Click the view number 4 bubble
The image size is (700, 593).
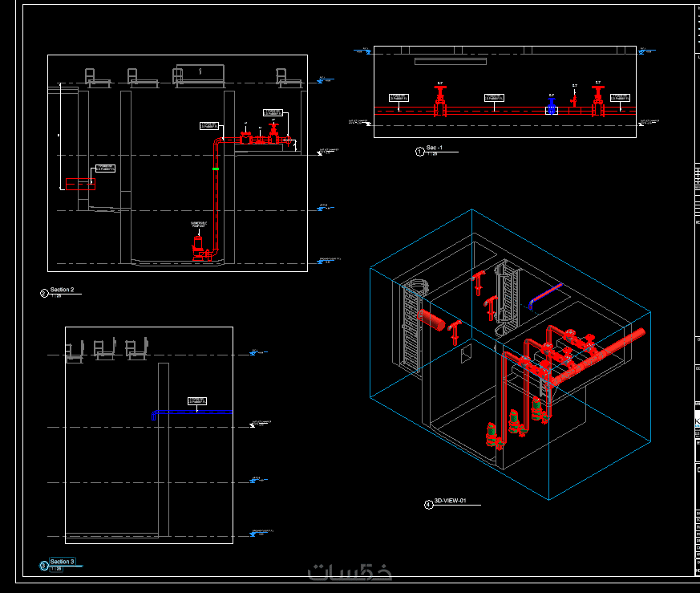(x=428, y=505)
